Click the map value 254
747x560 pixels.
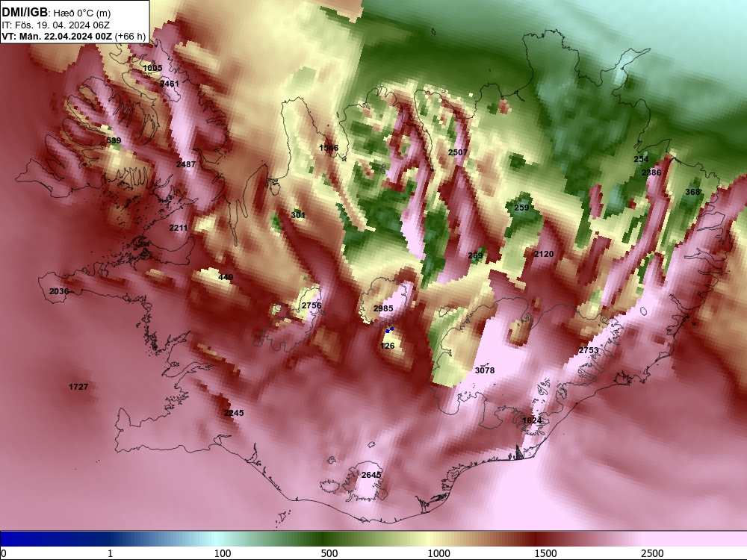pos(641,160)
